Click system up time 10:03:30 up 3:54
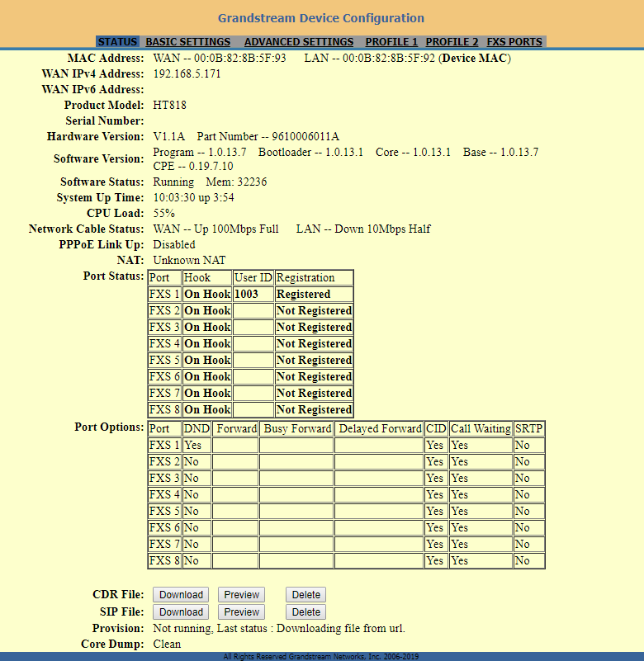644x661 pixels. [x=193, y=198]
